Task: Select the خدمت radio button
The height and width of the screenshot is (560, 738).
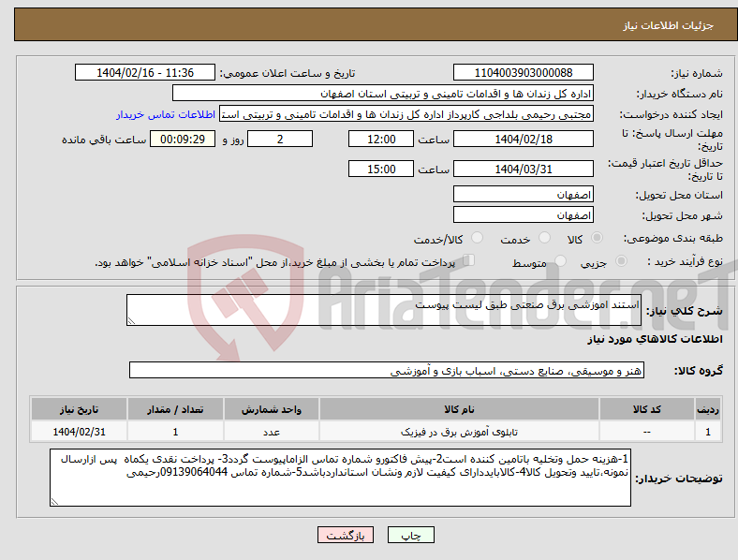Action: [x=544, y=238]
